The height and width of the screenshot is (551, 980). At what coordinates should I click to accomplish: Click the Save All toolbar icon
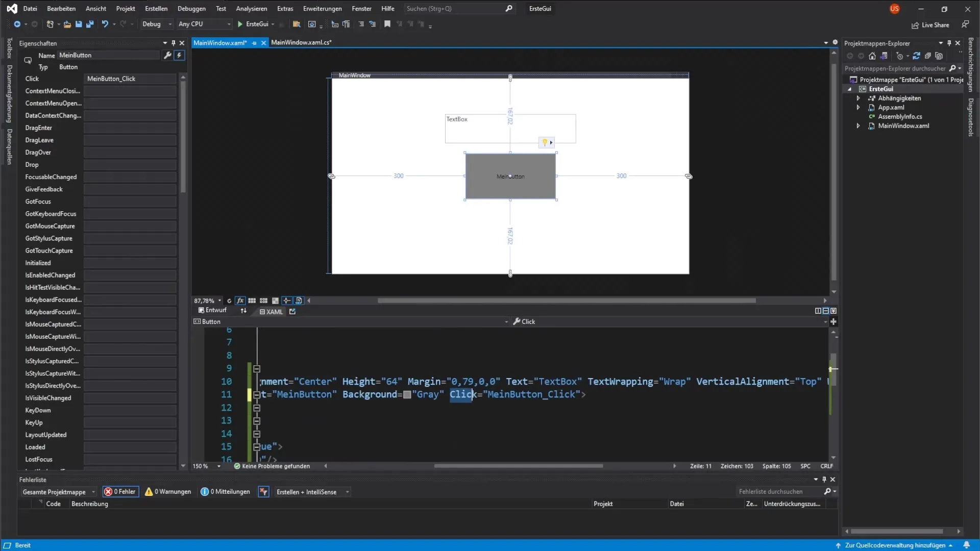(90, 24)
